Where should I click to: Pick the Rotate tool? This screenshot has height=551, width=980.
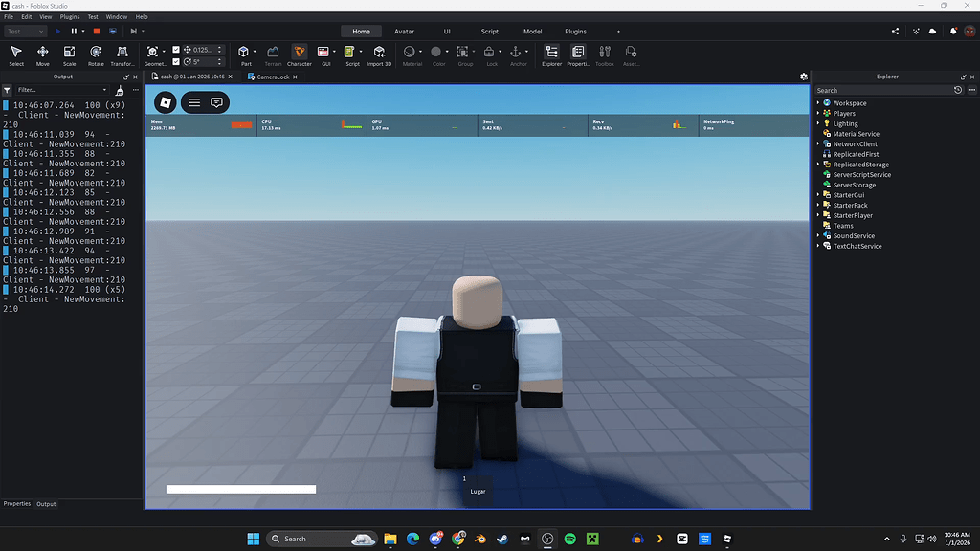pyautogui.click(x=96, y=55)
